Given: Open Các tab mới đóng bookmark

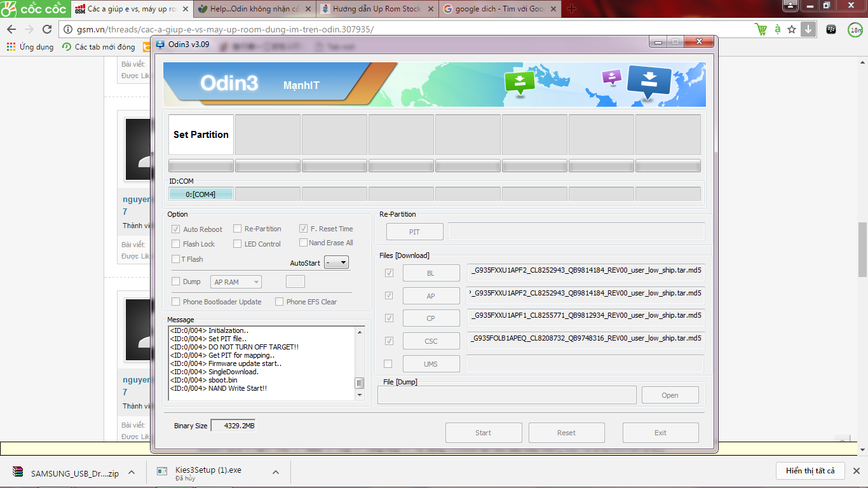Looking at the screenshot, I should click(x=98, y=47).
